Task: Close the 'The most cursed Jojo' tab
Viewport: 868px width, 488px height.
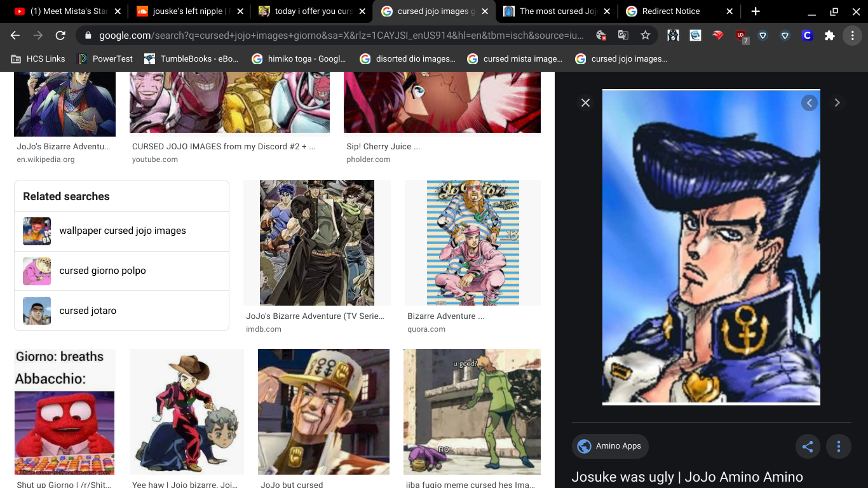Action: point(606,11)
